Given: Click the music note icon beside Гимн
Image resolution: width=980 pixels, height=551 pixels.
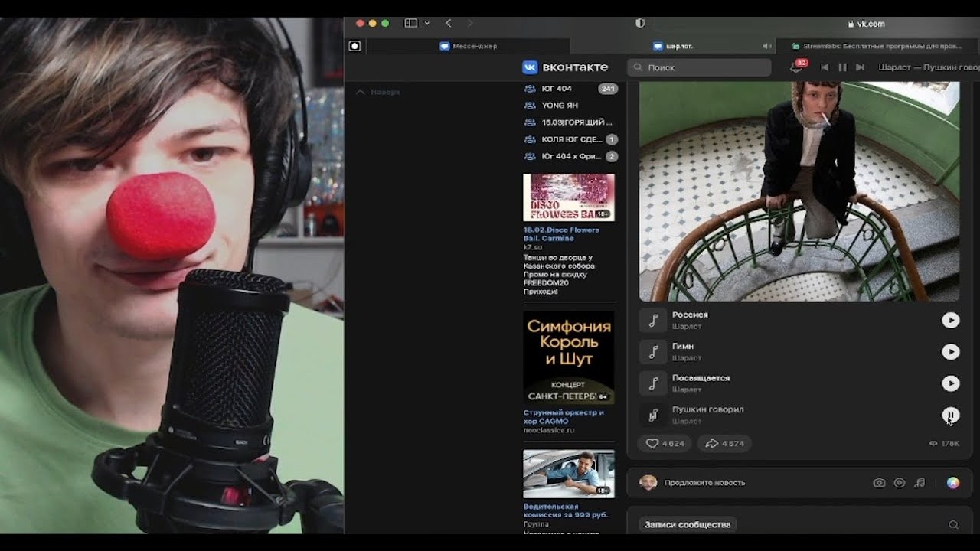Looking at the screenshot, I should pyautogui.click(x=653, y=352).
